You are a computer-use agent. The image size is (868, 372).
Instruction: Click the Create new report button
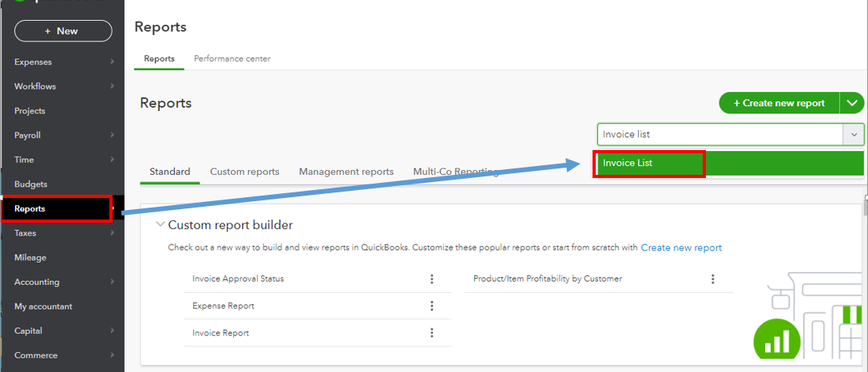coord(779,103)
